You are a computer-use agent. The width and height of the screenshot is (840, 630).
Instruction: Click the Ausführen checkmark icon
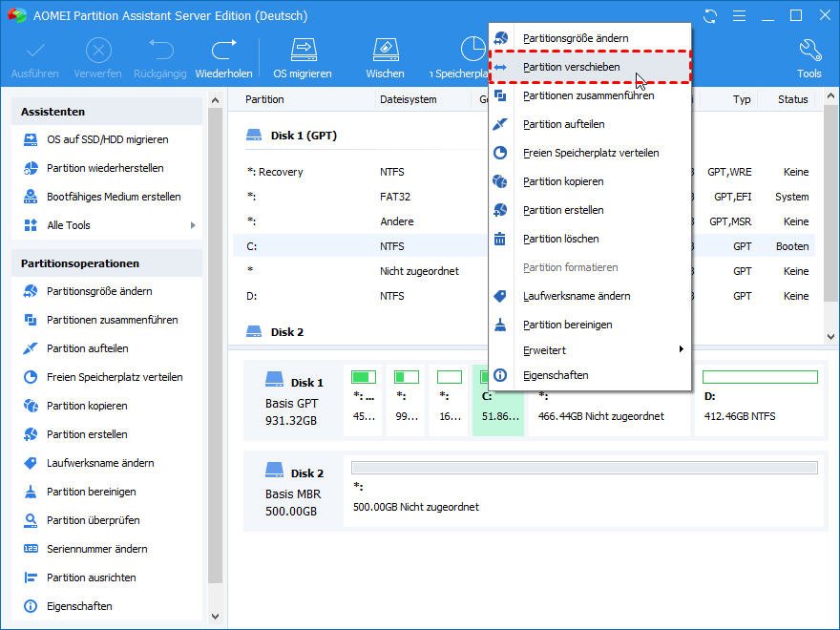pos(35,51)
